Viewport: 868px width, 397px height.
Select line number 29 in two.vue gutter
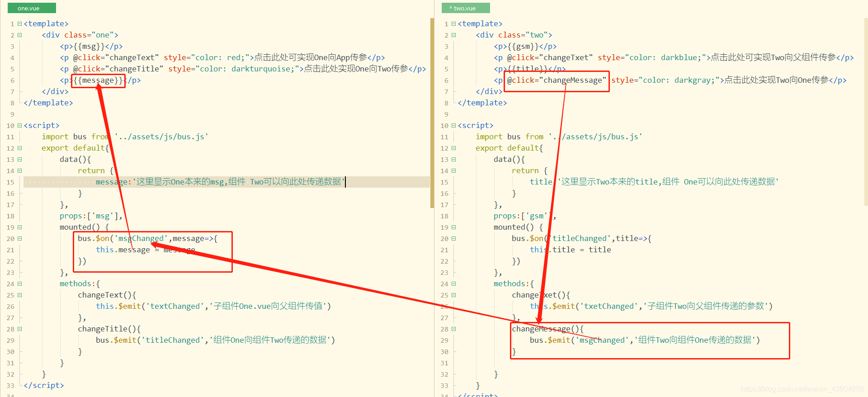(x=444, y=340)
